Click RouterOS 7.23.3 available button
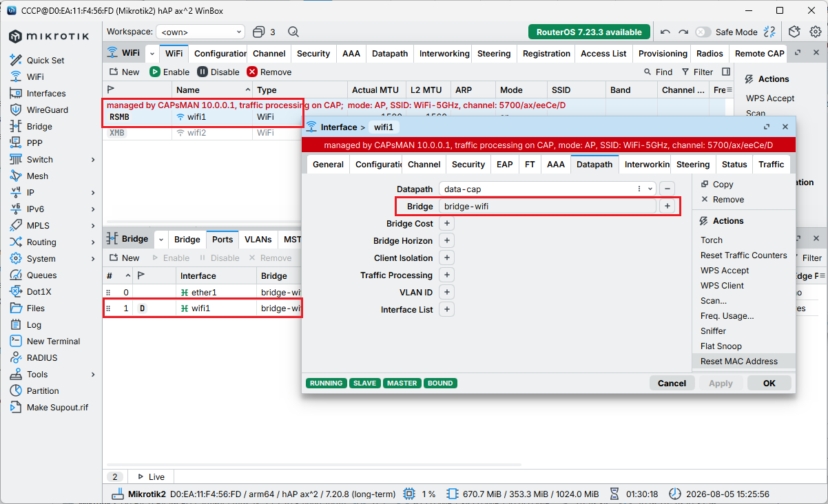The width and height of the screenshot is (828, 504). (x=589, y=32)
